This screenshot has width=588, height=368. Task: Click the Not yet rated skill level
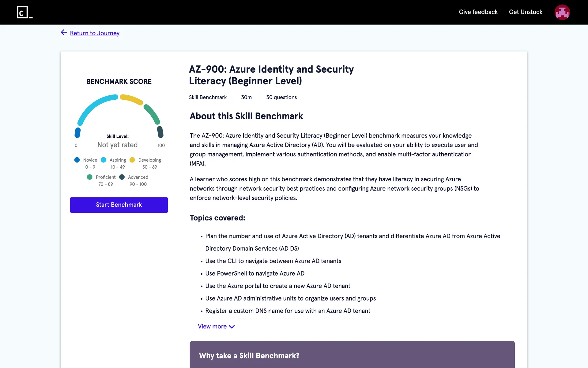pos(117,145)
